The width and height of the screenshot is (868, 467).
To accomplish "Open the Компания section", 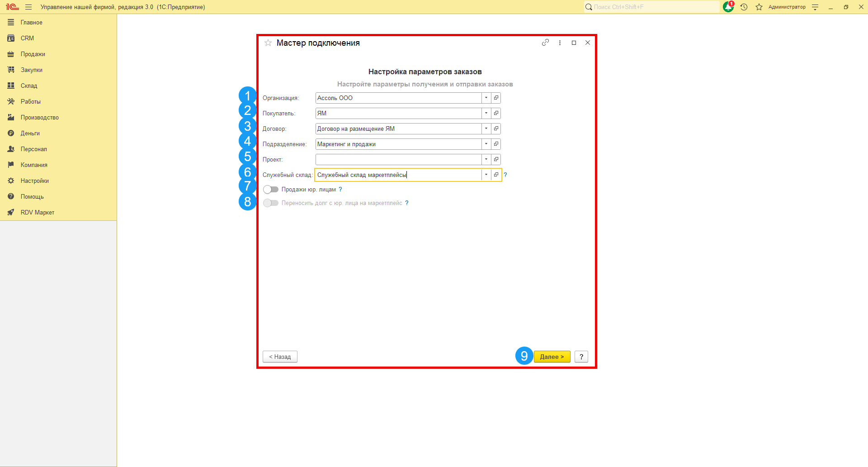I will (x=58, y=165).
